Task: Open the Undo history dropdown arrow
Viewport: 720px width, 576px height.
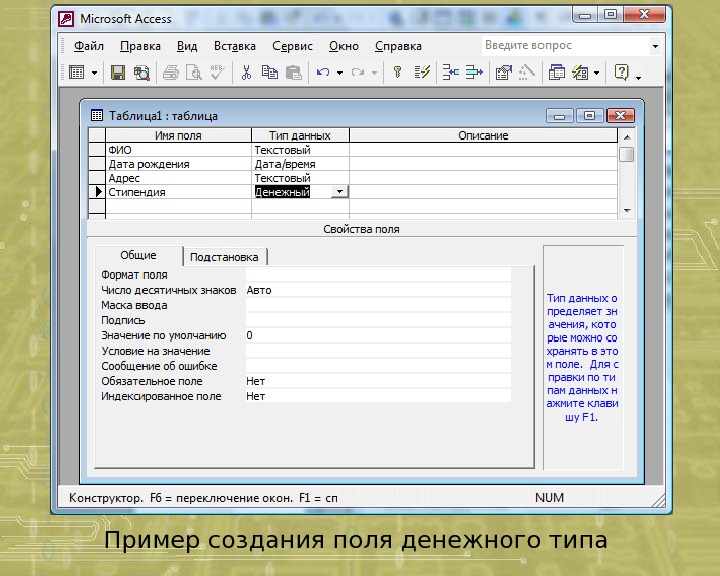Action: [x=340, y=73]
